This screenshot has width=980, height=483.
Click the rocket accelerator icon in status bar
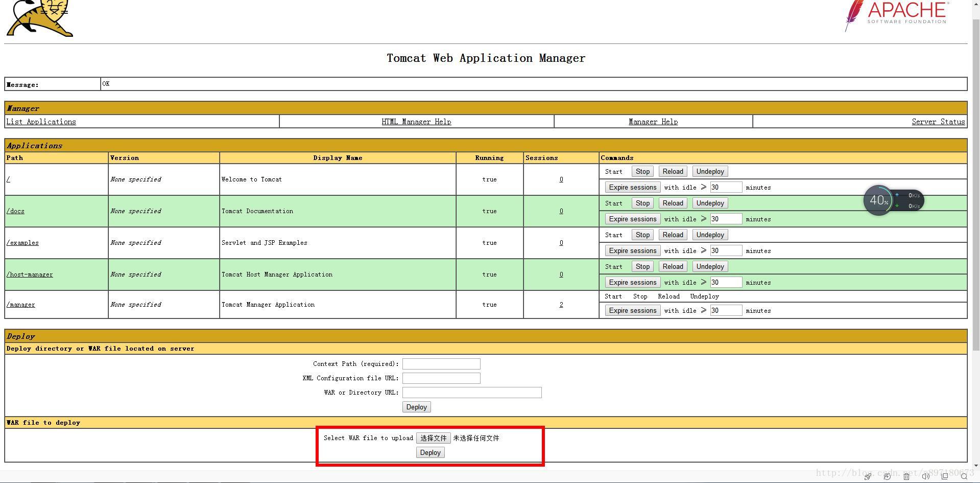click(x=868, y=476)
